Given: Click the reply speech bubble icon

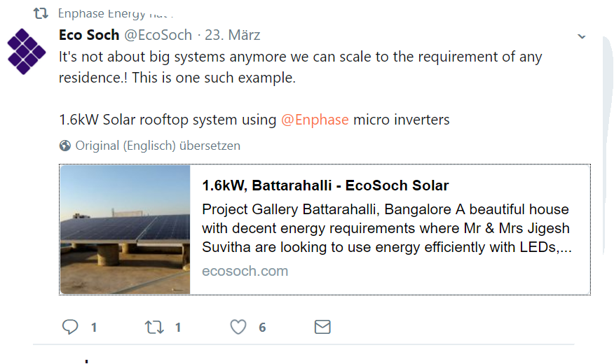Looking at the screenshot, I should pyautogui.click(x=70, y=327).
